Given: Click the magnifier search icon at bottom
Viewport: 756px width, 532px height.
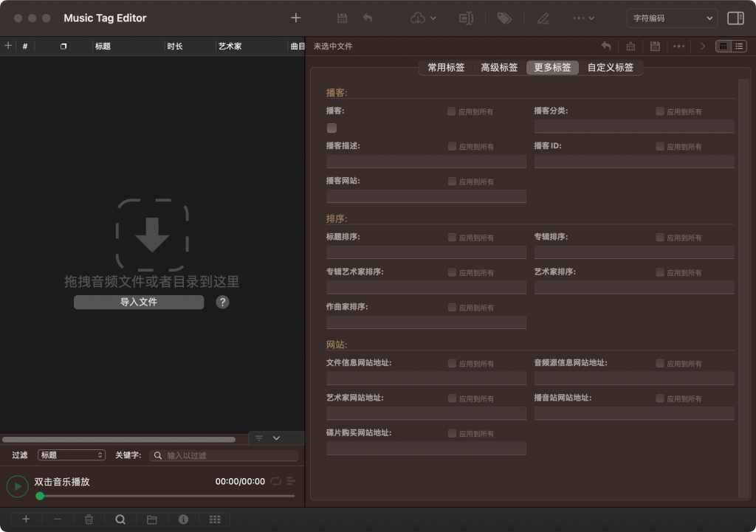Looking at the screenshot, I should coord(120,519).
